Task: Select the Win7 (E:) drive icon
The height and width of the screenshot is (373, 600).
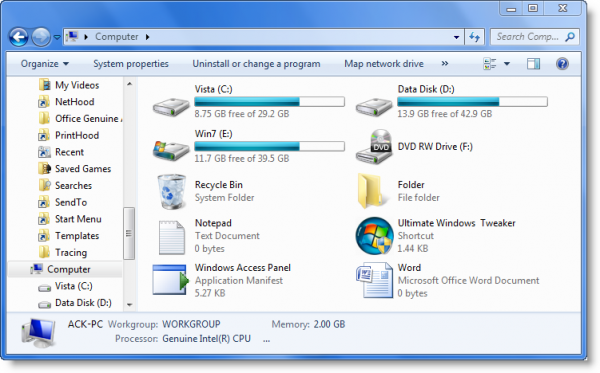Action: 171,151
